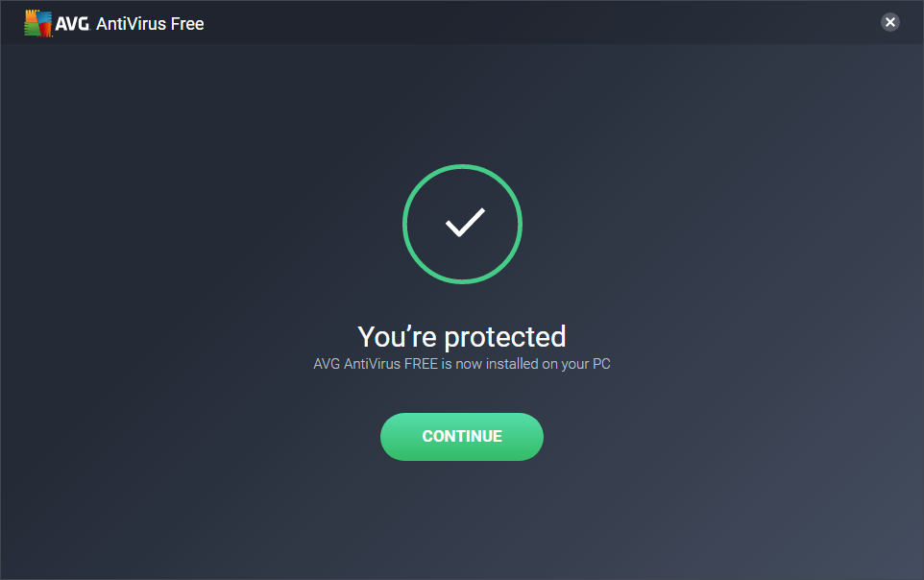924x580 pixels.
Task: Click "your PC" at the subtitle's end
Action: click(583, 364)
